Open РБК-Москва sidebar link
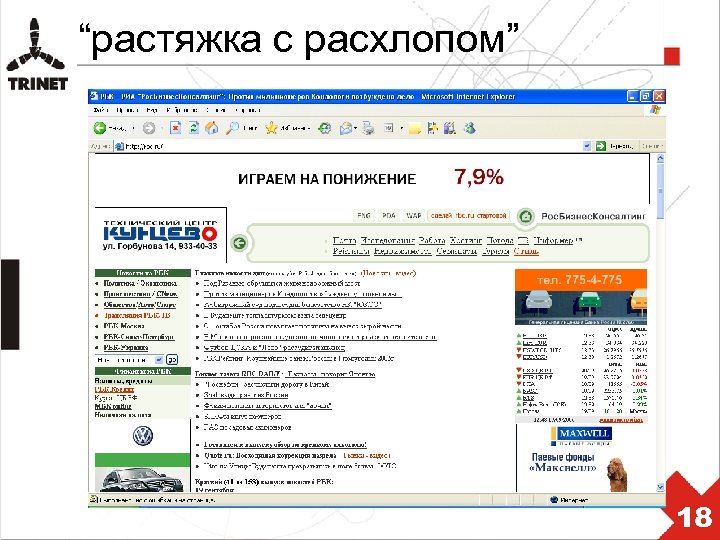 (124, 326)
